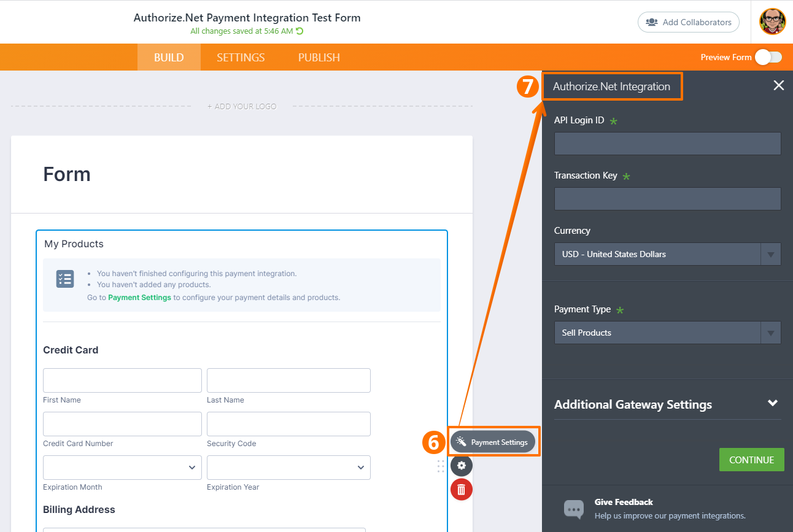Open the Currency dropdown
The height and width of the screenshot is (532, 793).
point(668,254)
